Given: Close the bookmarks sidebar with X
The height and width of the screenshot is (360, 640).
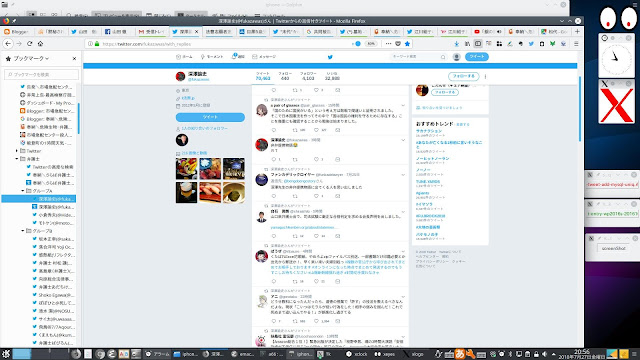Looking at the screenshot, I should (x=74, y=58).
